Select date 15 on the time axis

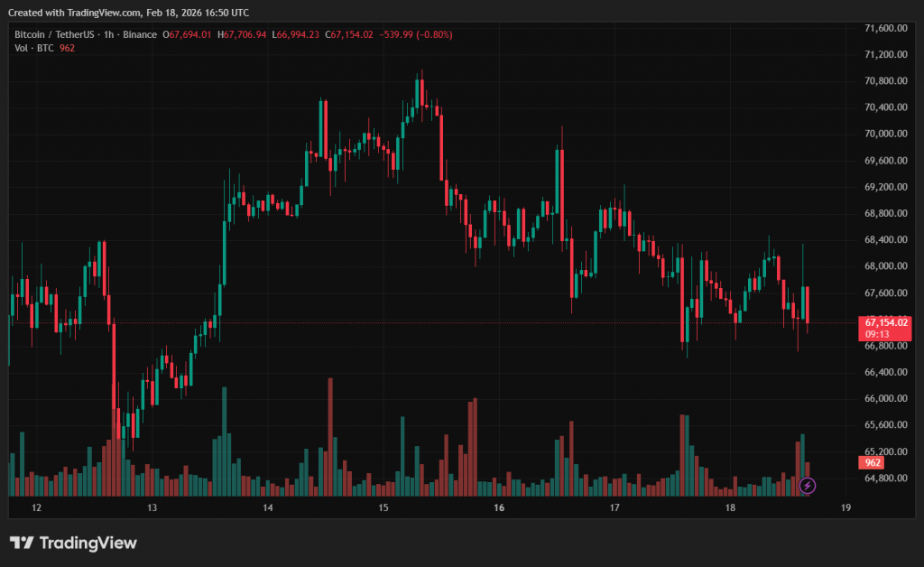383,508
